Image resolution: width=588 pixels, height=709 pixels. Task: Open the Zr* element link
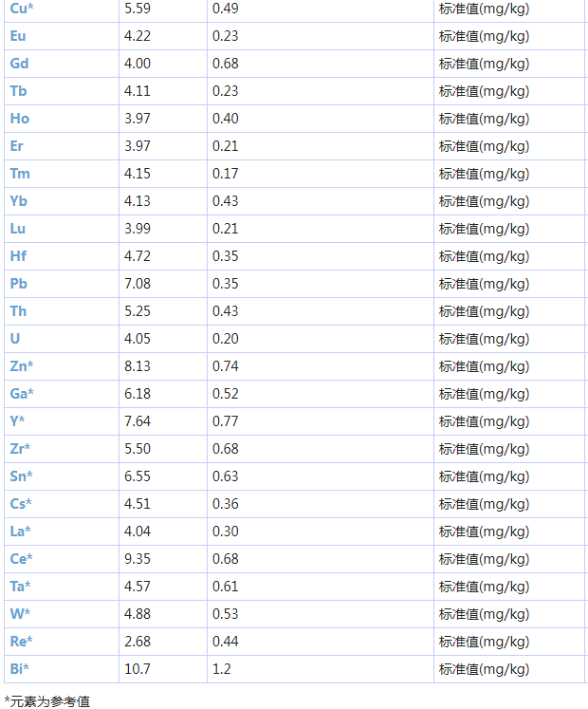pyautogui.click(x=20, y=449)
